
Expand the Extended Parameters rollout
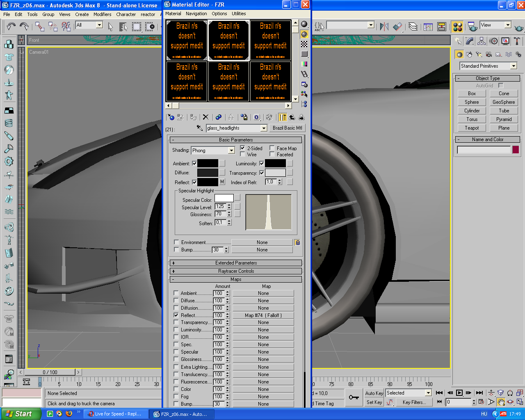click(x=236, y=263)
